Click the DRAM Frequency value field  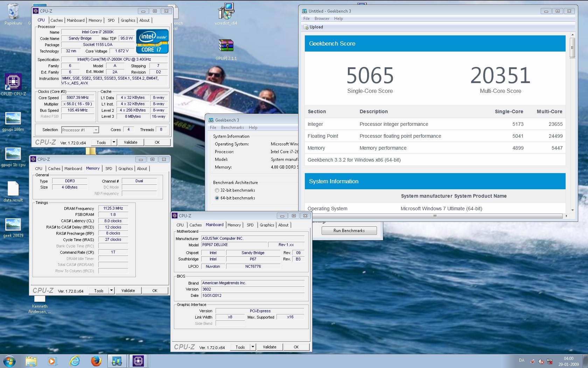tap(113, 208)
